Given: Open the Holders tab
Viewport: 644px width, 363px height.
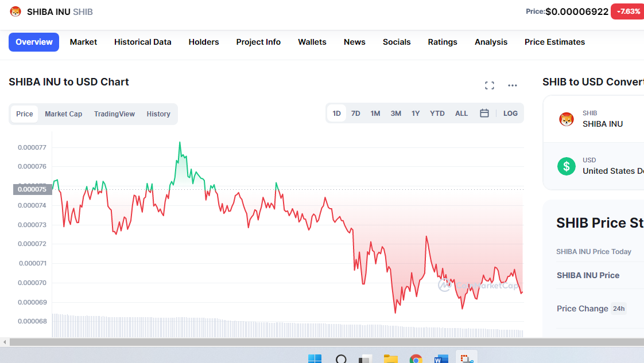Looking at the screenshot, I should 204,42.
